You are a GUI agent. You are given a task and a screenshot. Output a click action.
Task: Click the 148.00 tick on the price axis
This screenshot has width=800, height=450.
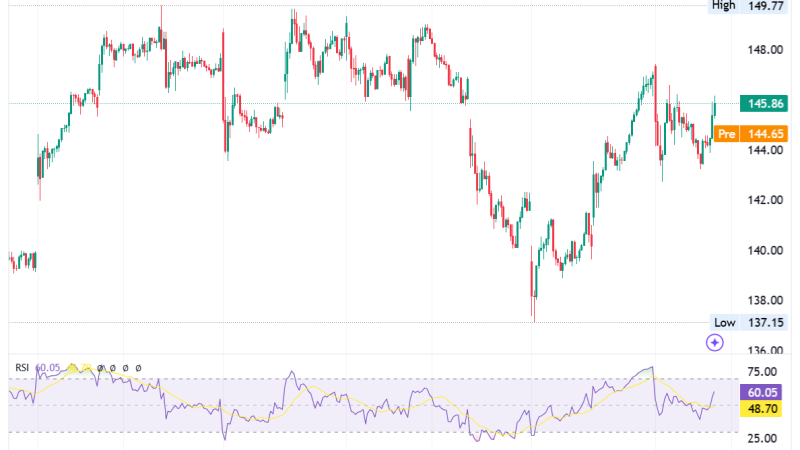click(765, 50)
